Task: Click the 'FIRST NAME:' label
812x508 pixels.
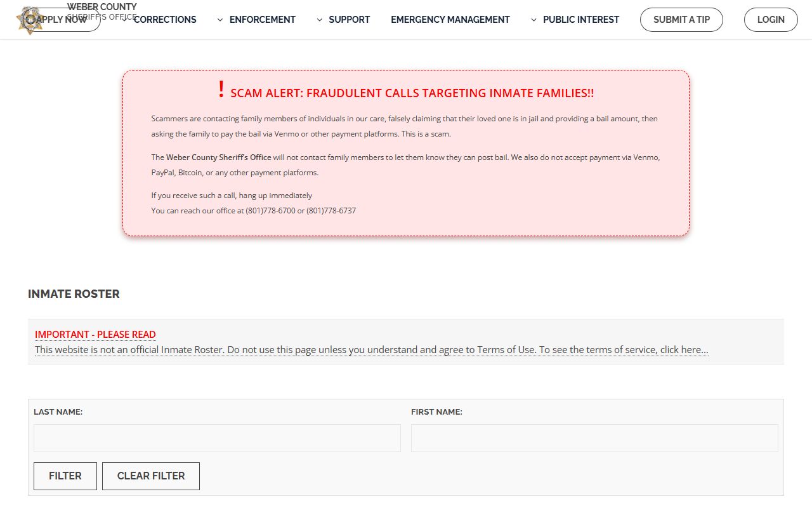Action: click(436, 411)
